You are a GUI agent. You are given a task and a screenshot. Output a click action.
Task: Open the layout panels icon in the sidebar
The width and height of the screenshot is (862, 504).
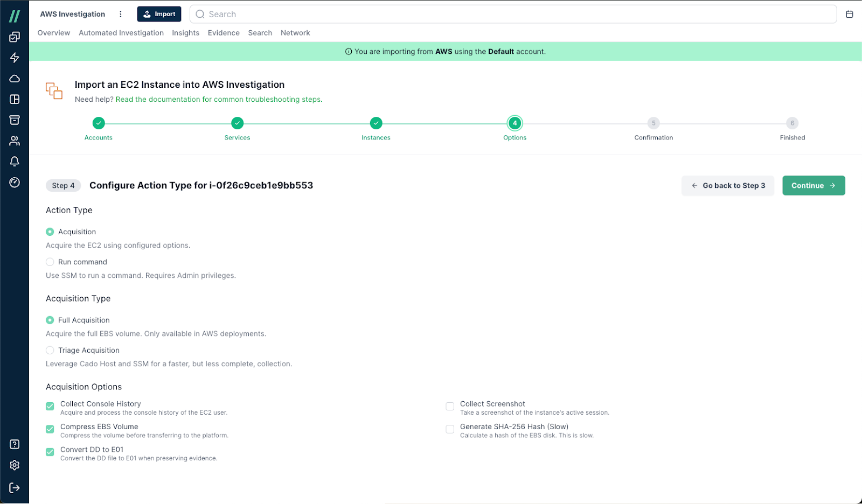point(15,99)
